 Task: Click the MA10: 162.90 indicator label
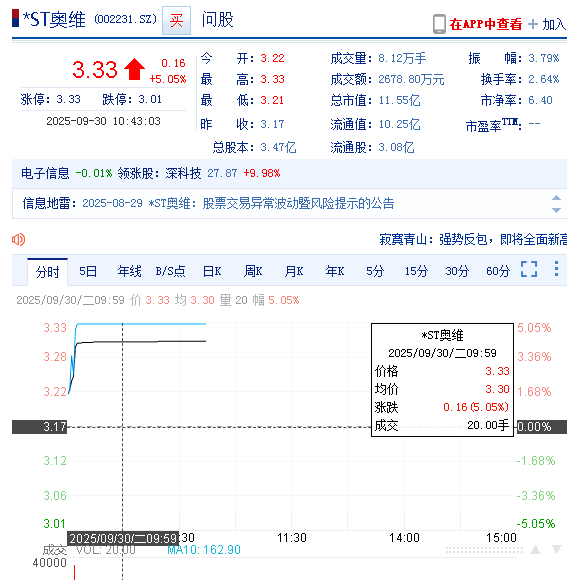(204, 550)
